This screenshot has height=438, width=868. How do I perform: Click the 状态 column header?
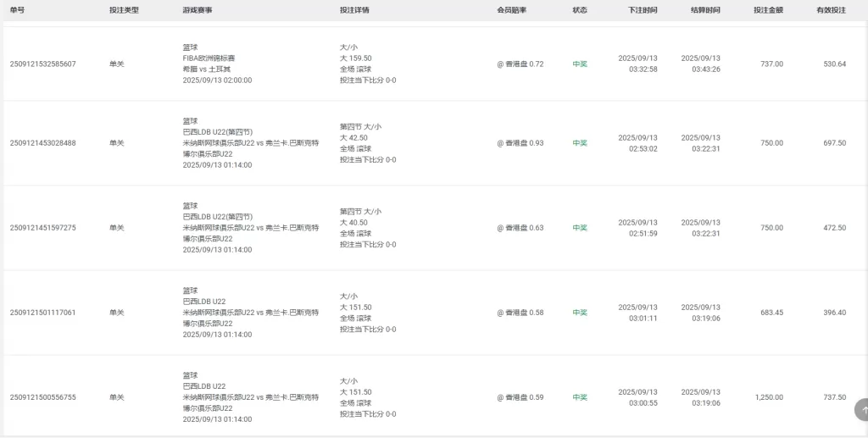pos(580,10)
